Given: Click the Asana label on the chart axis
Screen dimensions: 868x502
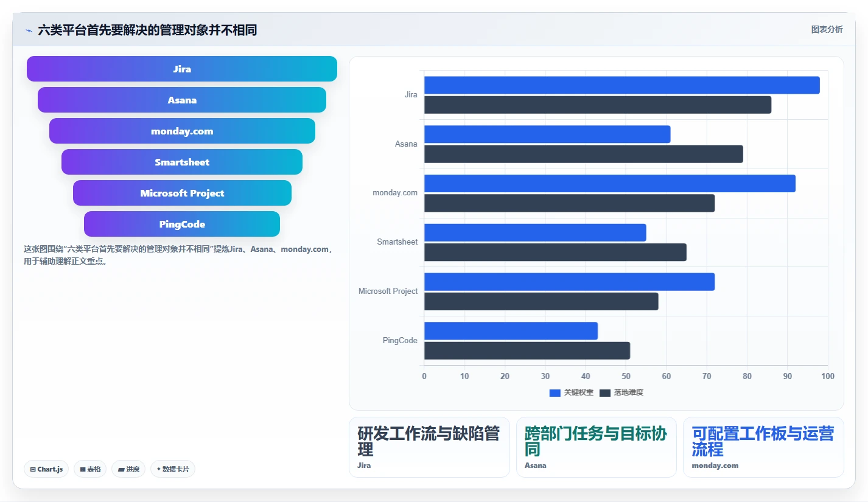Looking at the screenshot, I should pyautogui.click(x=406, y=144).
